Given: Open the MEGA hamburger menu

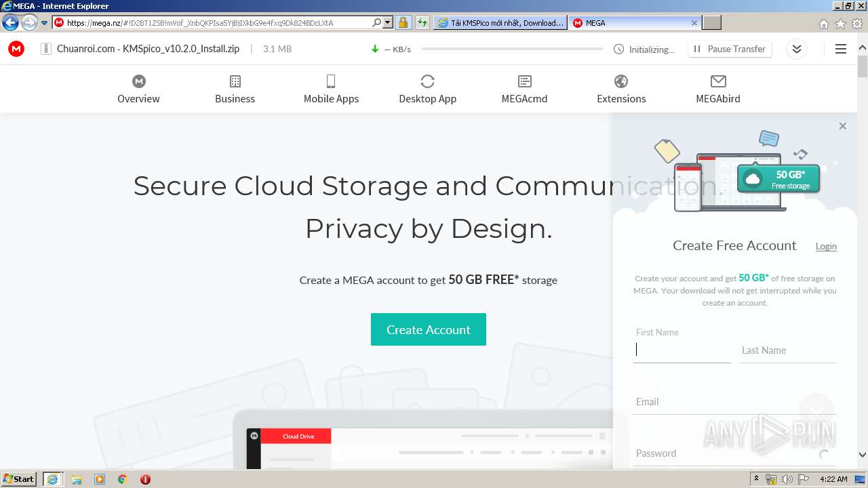Looking at the screenshot, I should [x=841, y=49].
